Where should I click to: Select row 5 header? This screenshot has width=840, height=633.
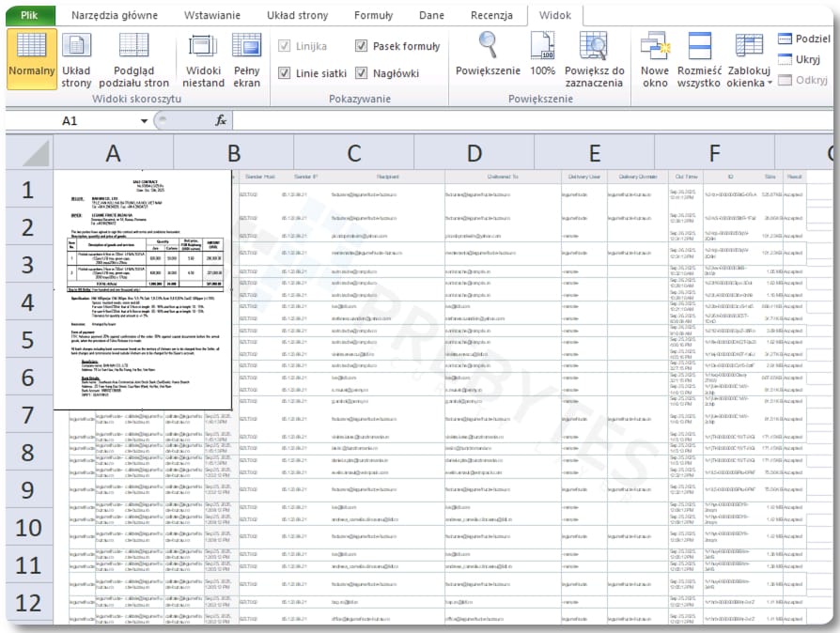coord(28,340)
